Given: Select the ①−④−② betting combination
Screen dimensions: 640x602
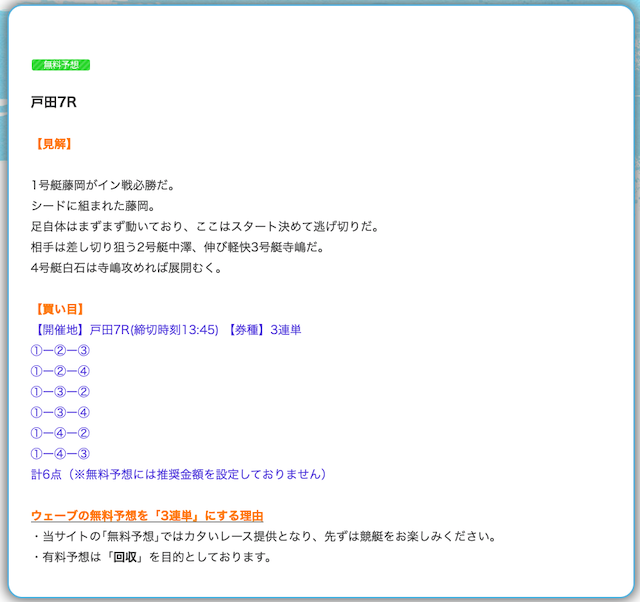Looking at the screenshot, I should pos(60,433).
